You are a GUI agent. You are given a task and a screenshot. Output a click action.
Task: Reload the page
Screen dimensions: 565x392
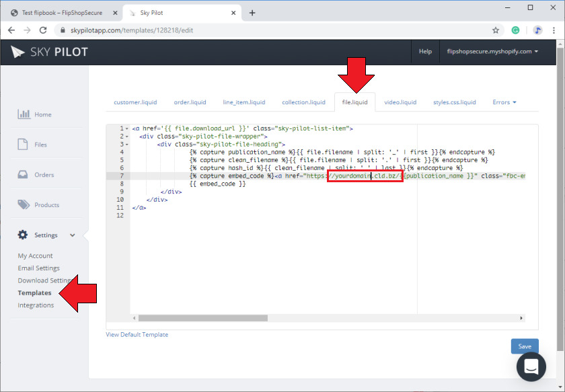pyautogui.click(x=43, y=30)
